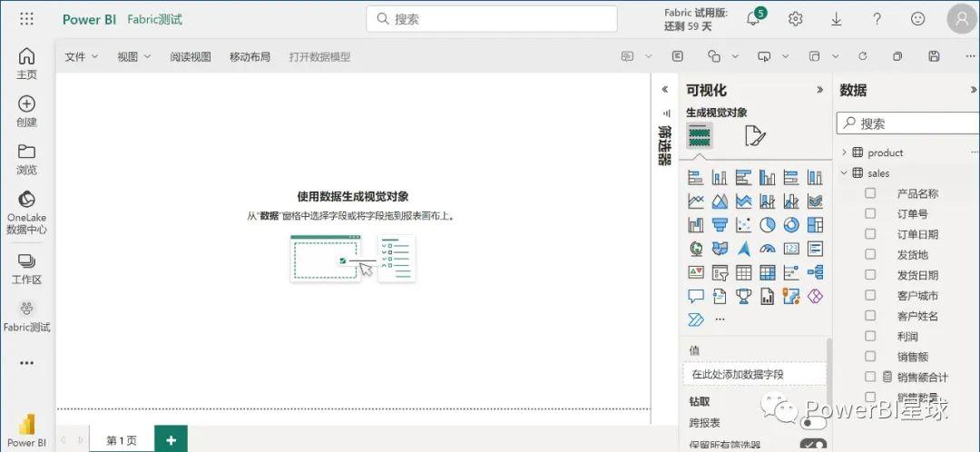Screen dimensions: 980x452
Task: Check the 发货日期 field
Action: coord(870,275)
